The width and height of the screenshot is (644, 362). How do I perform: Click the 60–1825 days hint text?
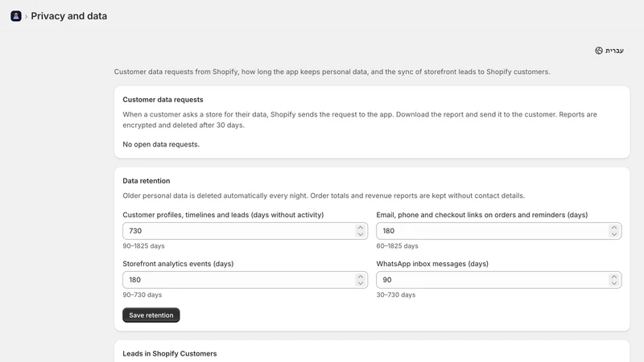point(397,246)
